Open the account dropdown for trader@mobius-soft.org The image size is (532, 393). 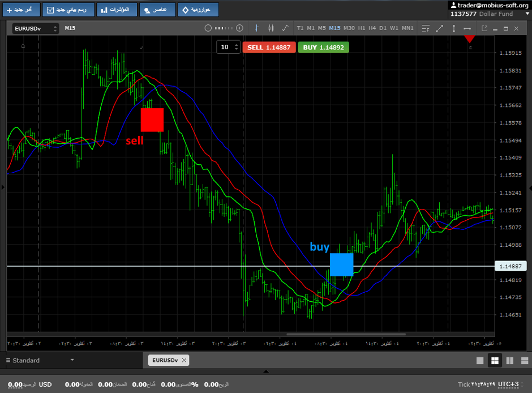pyautogui.click(x=527, y=14)
